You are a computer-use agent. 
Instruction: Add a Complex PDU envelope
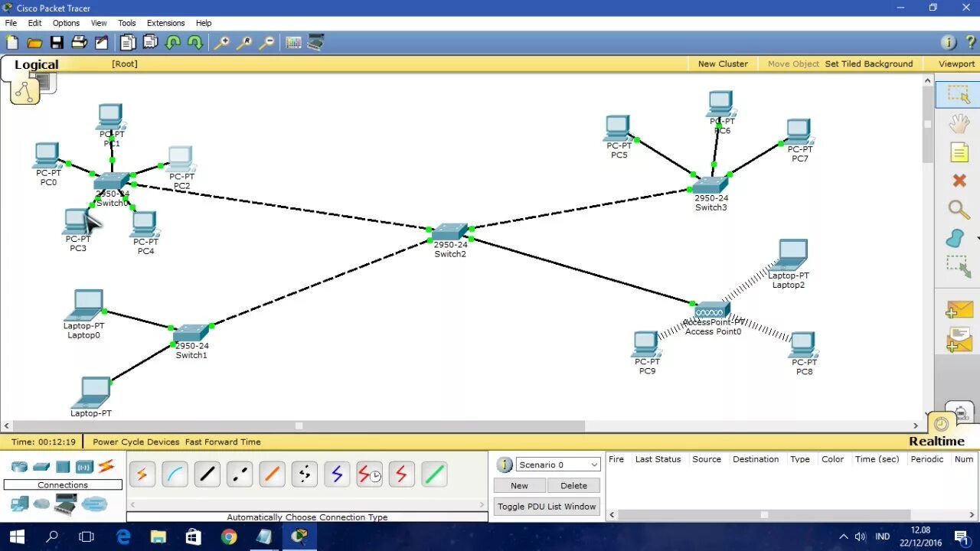(959, 339)
